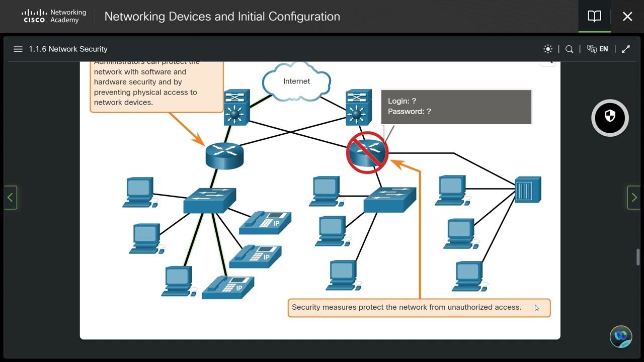This screenshot has height=362, width=644.
Task: Click the hub device on the far right
Action: click(528, 190)
